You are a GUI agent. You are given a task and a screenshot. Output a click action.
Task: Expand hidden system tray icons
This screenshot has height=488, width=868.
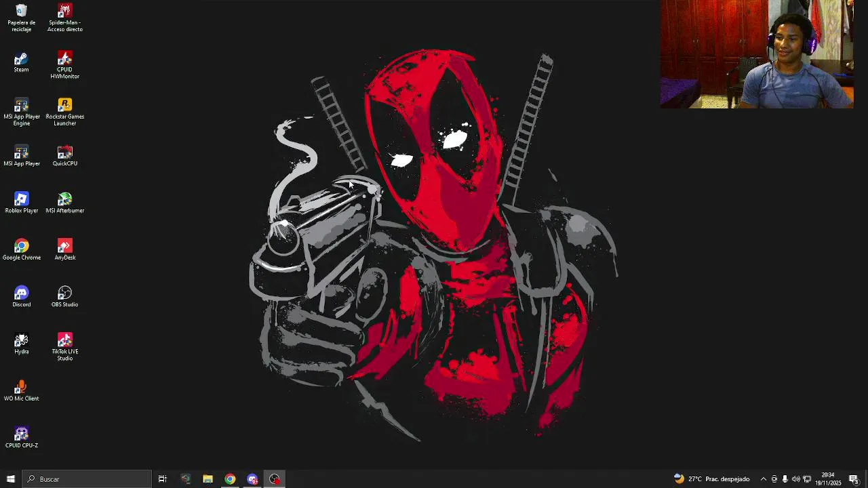(763, 479)
